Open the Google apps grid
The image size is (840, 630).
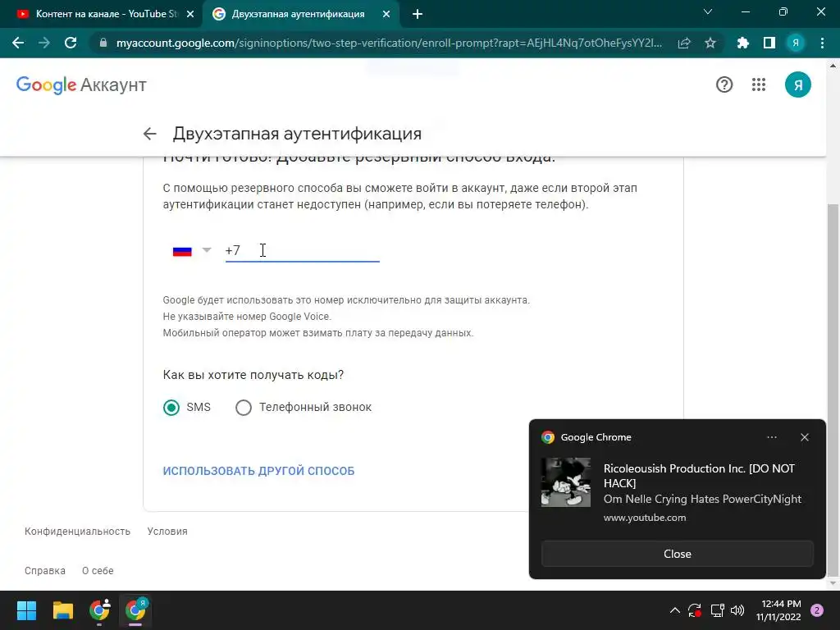[x=759, y=84]
